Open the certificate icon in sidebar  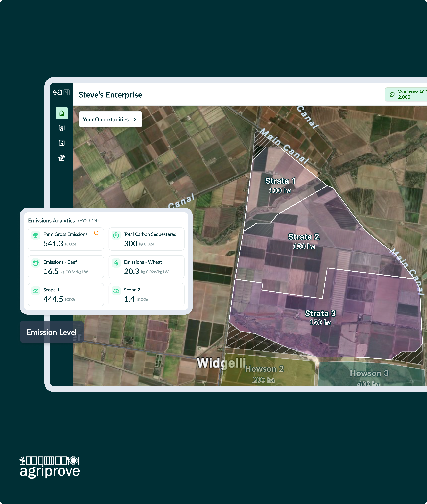(x=62, y=128)
